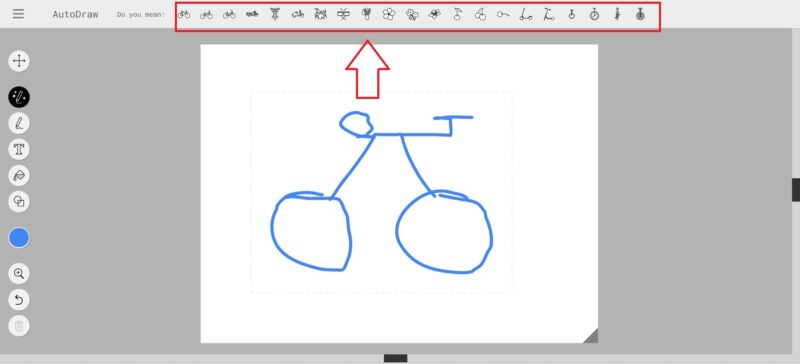Choose the Shape tool
Image resolution: width=800 pixels, height=364 pixels.
[x=19, y=202]
